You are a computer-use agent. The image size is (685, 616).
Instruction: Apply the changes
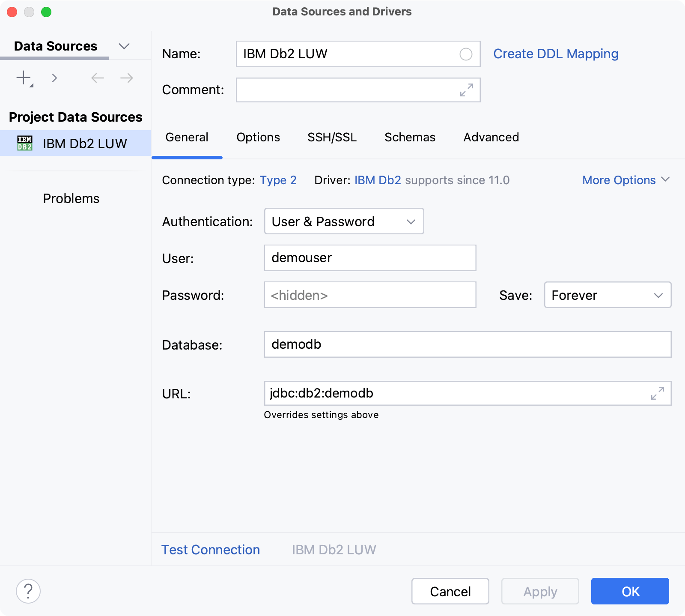tap(540, 591)
